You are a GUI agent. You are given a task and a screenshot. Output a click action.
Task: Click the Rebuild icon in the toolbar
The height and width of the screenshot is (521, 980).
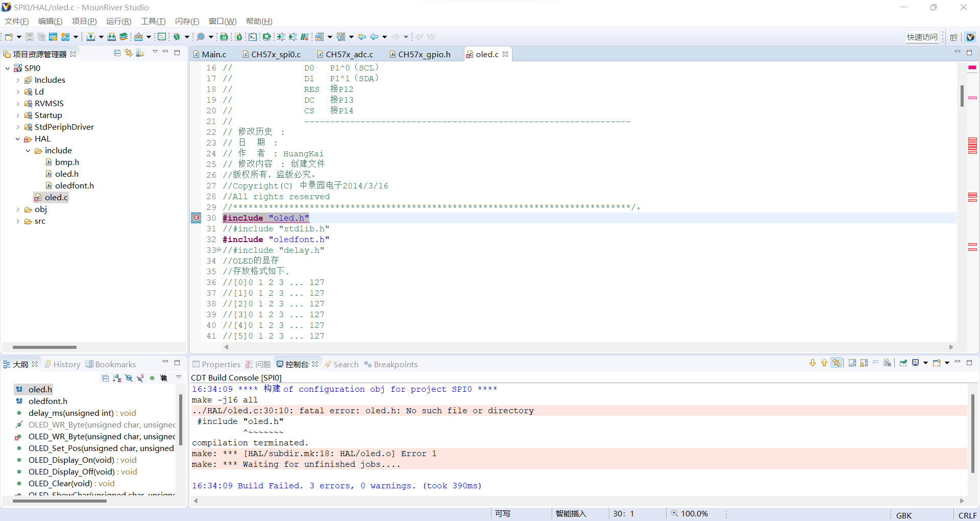tap(112, 37)
